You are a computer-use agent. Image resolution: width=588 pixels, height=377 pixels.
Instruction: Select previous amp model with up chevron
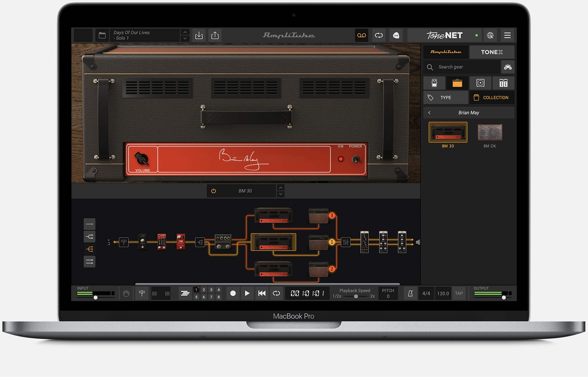pyautogui.click(x=280, y=188)
